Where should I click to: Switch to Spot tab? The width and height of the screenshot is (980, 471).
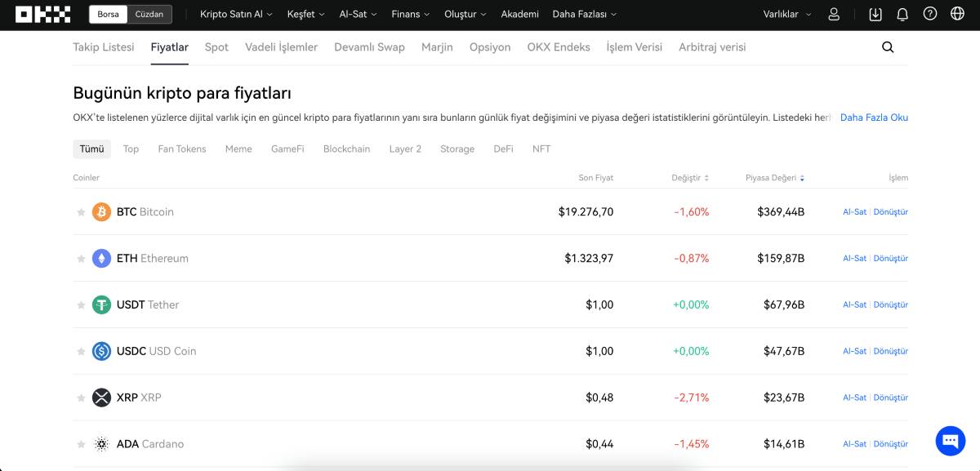point(216,47)
